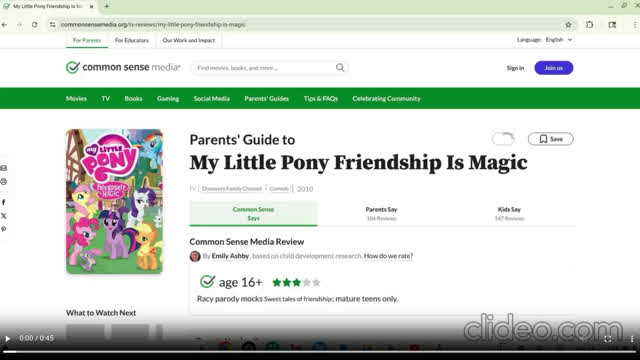Click the age 16+ rating checkmark
Viewport: 640px width, 360px height.
[207, 281]
